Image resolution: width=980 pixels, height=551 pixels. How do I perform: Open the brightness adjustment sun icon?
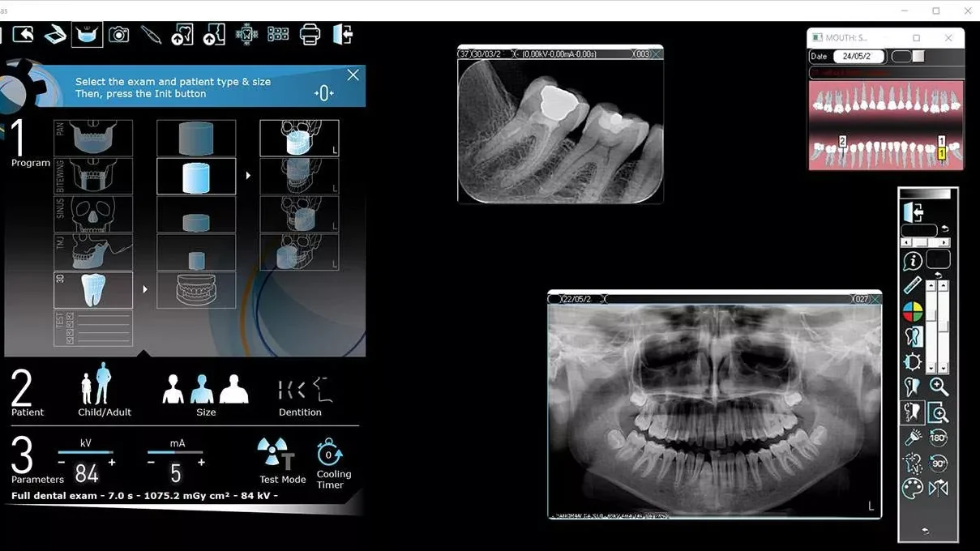913,361
